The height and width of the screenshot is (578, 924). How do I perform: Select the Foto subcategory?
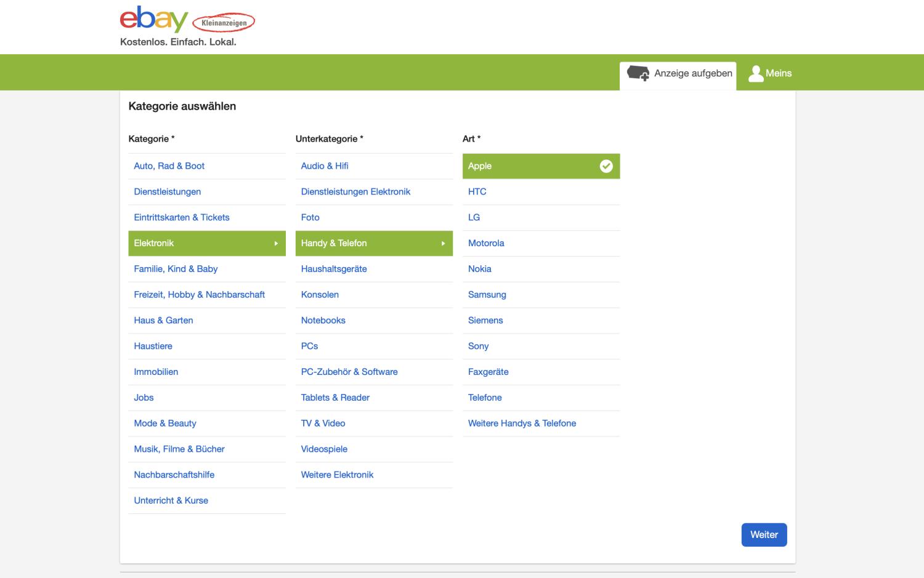374,218
